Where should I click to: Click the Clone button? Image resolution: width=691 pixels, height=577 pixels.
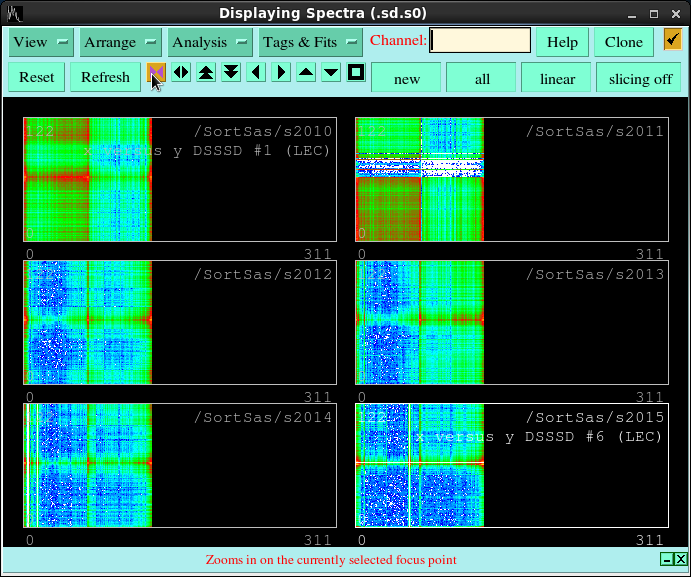624,42
